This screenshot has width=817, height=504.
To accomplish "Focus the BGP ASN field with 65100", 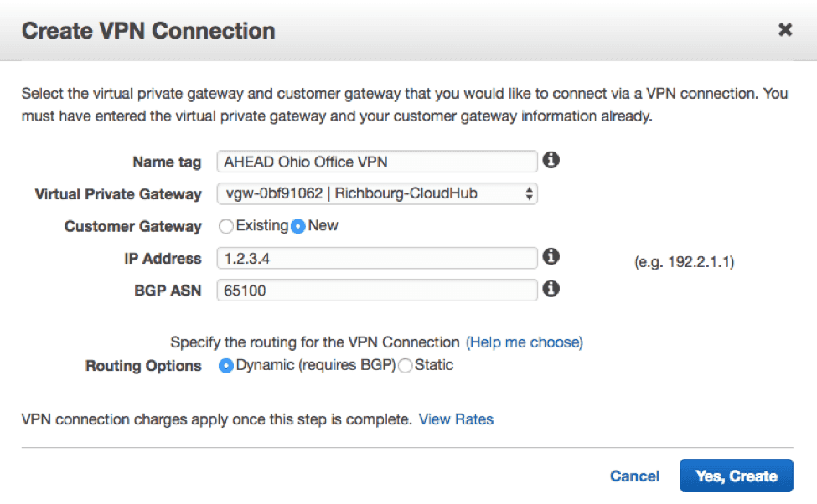I will click(x=377, y=290).
